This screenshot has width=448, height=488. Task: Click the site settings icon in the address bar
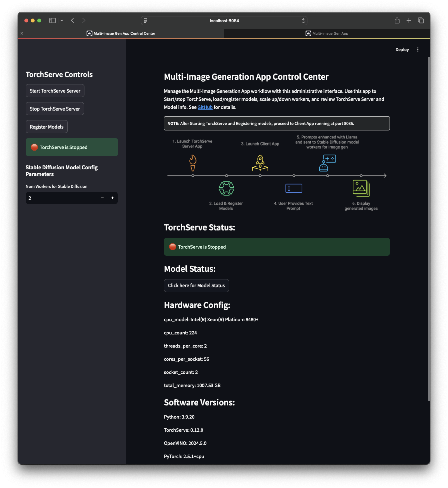tap(145, 21)
